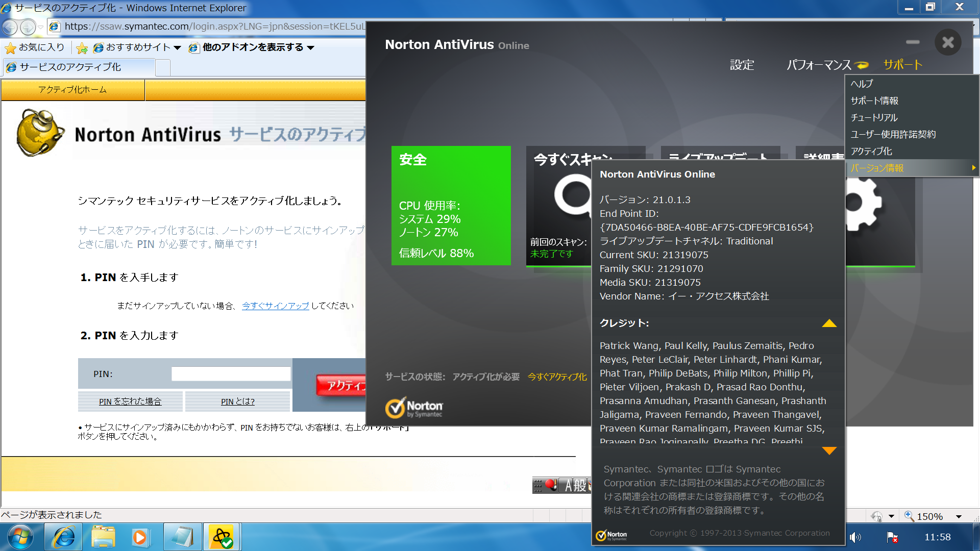Open Windows Explorer folder icon in taskbar
This screenshot has height=551, width=980.
[103, 537]
